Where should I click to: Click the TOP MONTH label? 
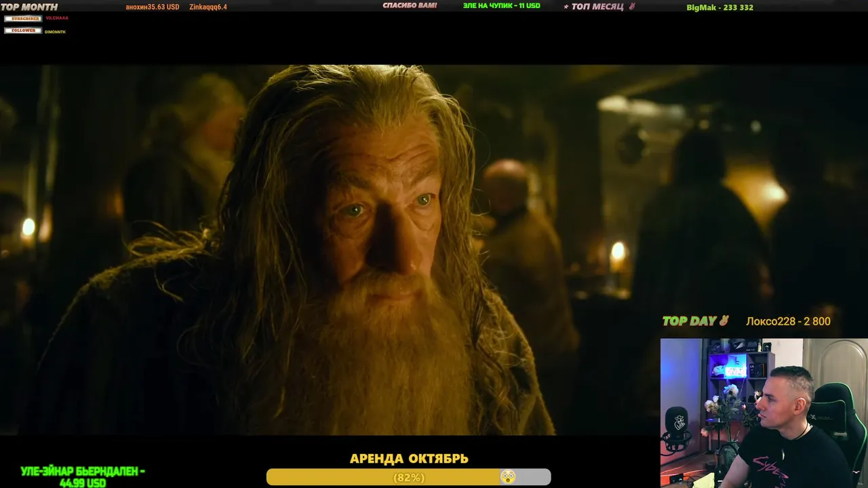click(29, 7)
